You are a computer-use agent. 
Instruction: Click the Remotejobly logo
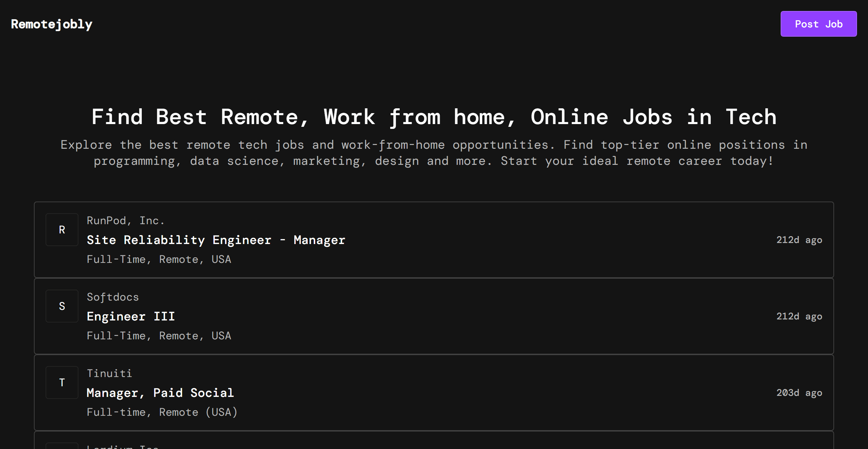(x=52, y=24)
